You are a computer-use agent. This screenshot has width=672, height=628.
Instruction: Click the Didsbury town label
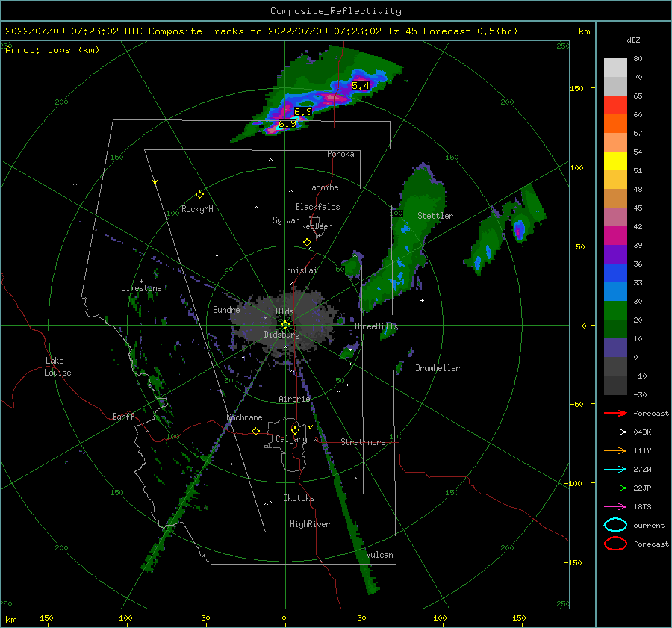coord(281,335)
